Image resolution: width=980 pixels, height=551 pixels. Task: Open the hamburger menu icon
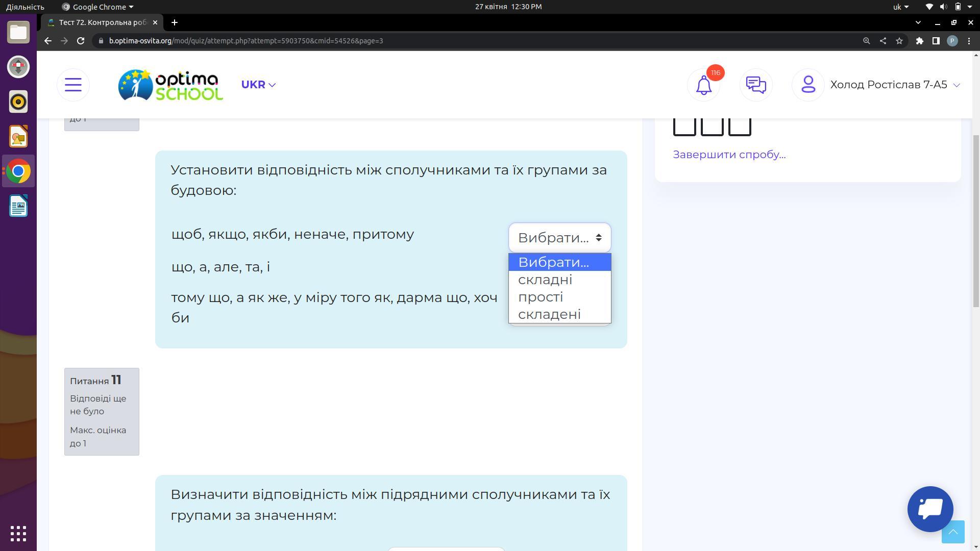click(x=73, y=85)
